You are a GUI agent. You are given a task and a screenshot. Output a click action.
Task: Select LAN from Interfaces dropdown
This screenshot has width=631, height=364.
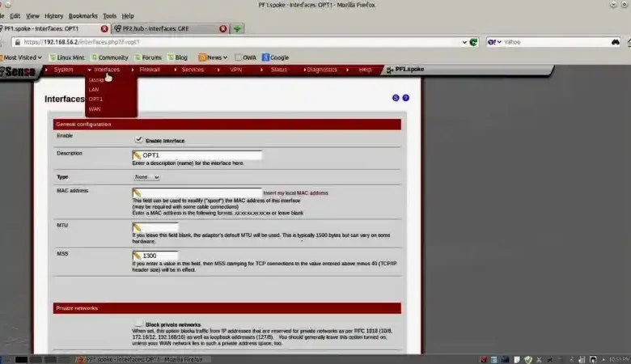94,89
